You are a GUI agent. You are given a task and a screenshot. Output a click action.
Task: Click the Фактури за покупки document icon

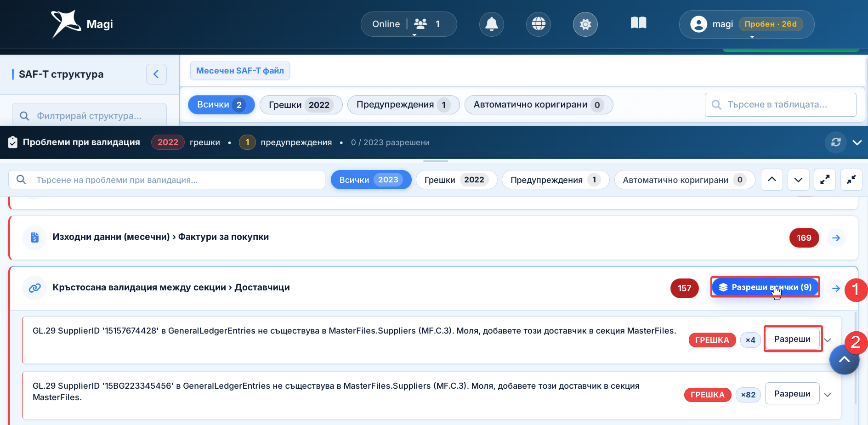pos(34,238)
